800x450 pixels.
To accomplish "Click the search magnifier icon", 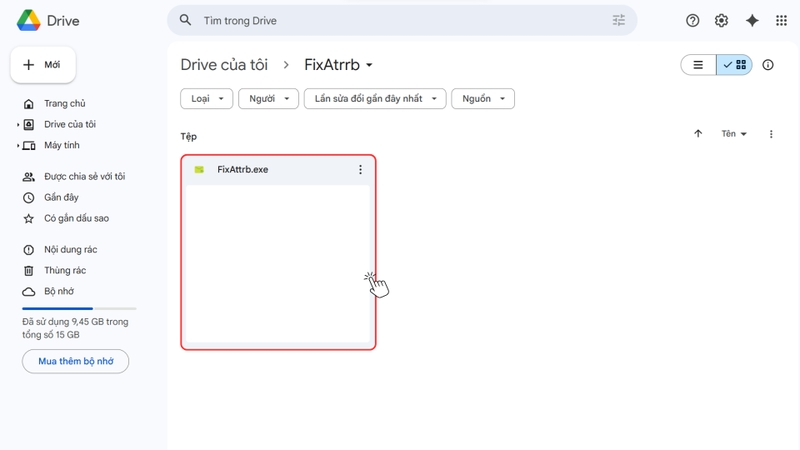I will [185, 20].
